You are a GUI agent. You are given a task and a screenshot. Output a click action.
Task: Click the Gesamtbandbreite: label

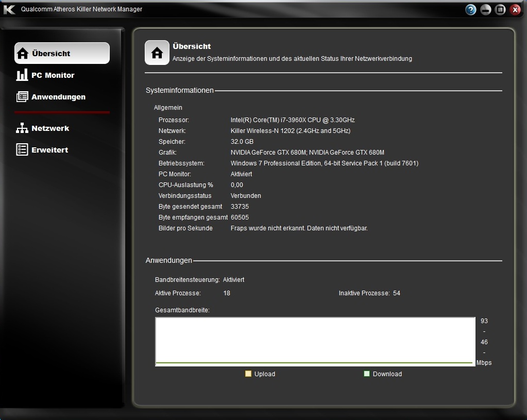pyautogui.click(x=182, y=310)
